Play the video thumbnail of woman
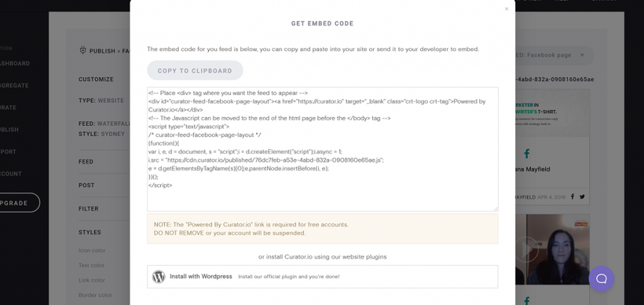644x305 pixels. (527, 249)
